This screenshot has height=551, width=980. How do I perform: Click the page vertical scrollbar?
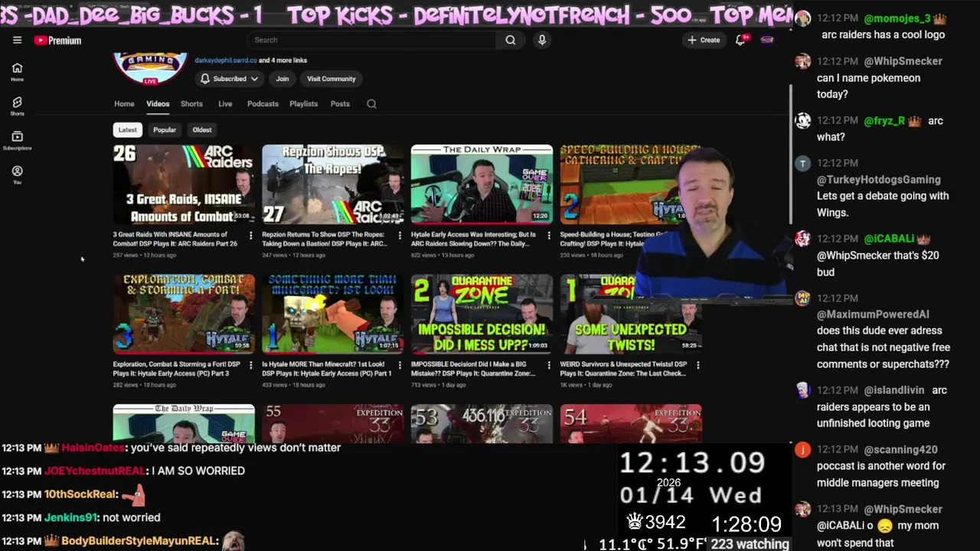(791, 153)
